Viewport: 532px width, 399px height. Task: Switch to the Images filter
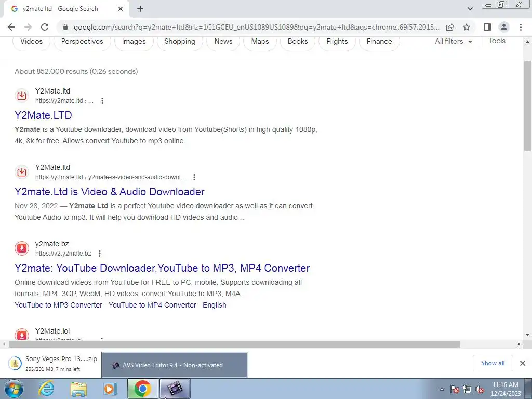point(134,42)
